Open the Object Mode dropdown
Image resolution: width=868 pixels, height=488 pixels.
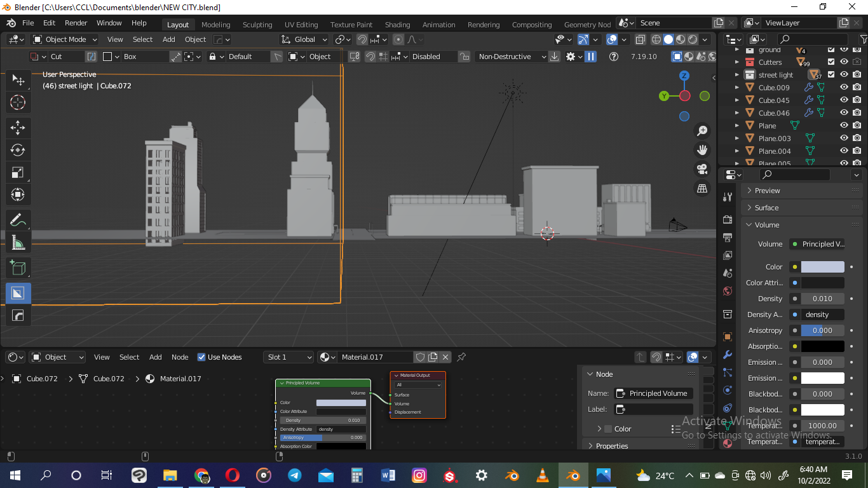[x=64, y=39]
